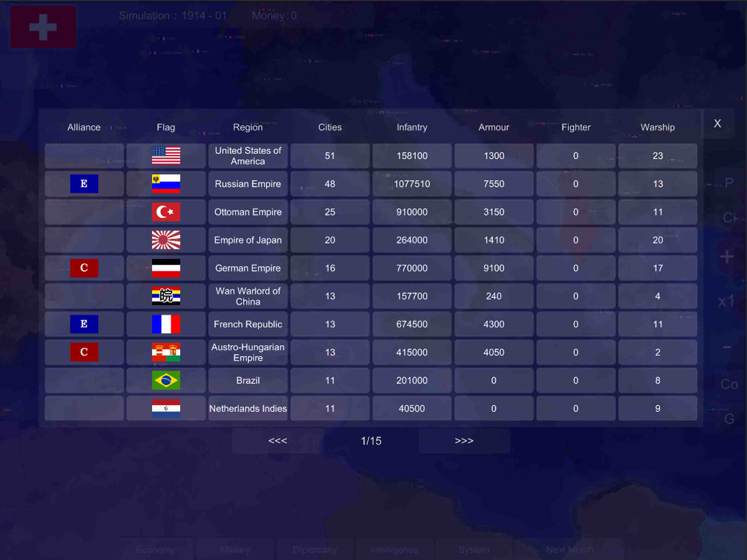This screenshot has width=747, height=560.
Task: Click the Warship column header
Action: pos(658,127)
